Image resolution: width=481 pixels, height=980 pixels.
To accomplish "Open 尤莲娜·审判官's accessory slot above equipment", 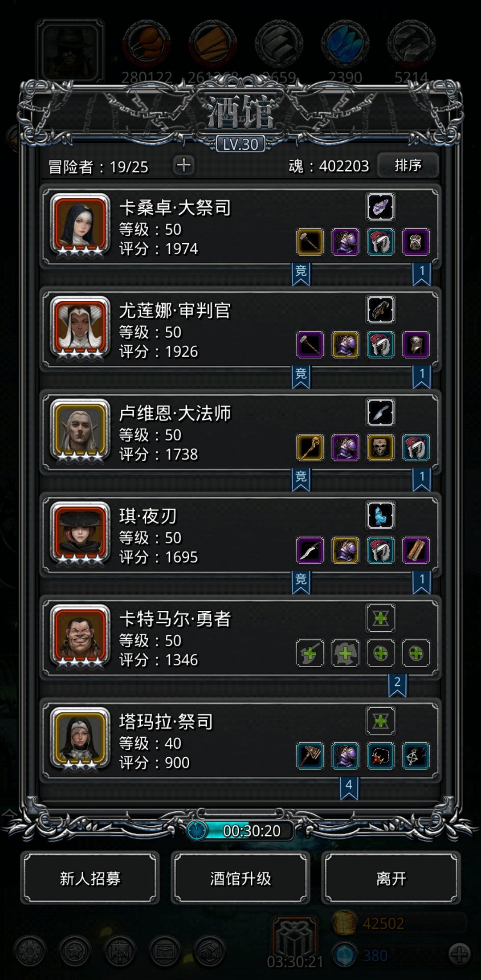I will 380,310.
